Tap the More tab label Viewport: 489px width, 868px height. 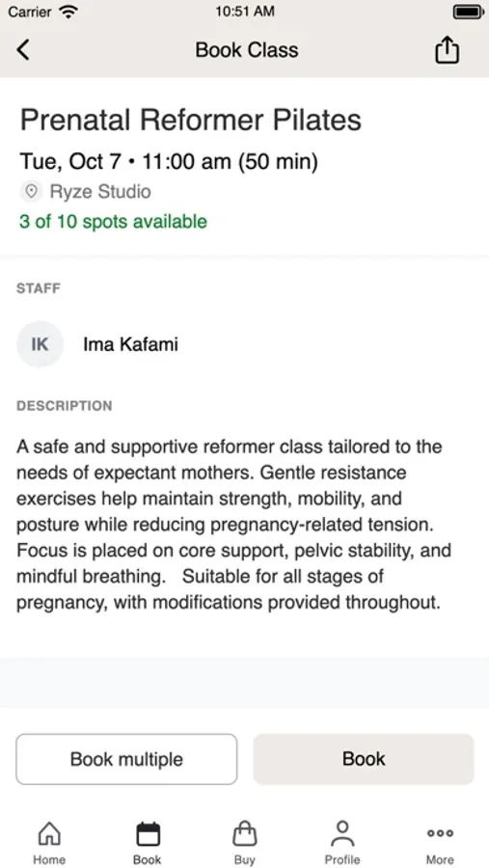440,859
